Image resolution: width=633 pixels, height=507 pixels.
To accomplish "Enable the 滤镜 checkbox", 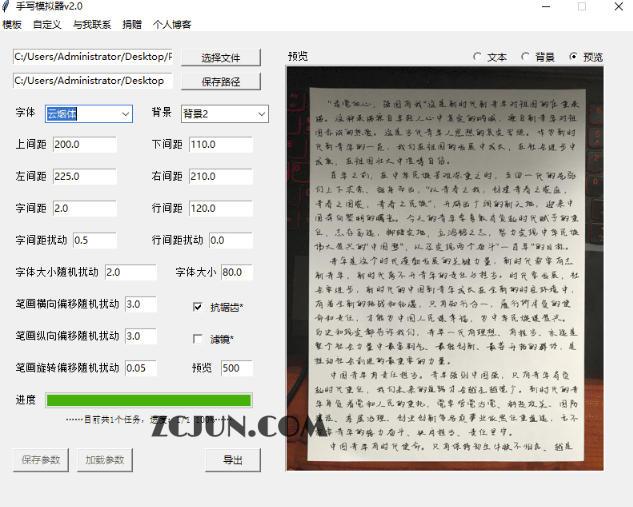I will pos(197,339).
